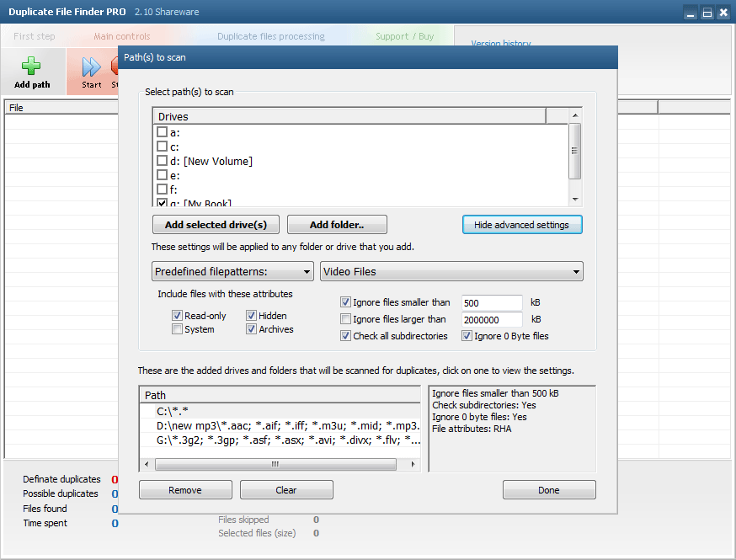736x560 pixels.
Task: Select the G:\*.3g2 path row
Action: (x=280, y=440)
